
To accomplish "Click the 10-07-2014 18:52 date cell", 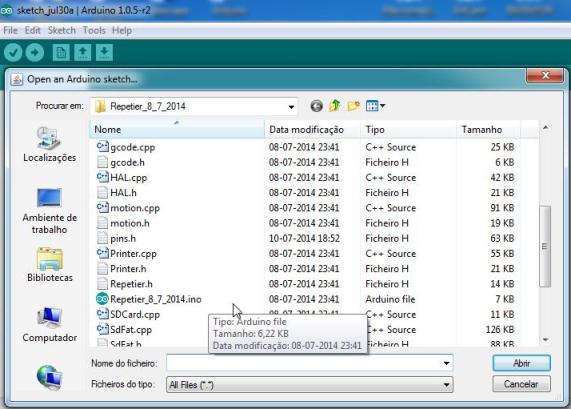I will pyautogui.click(x=304, y=238).
